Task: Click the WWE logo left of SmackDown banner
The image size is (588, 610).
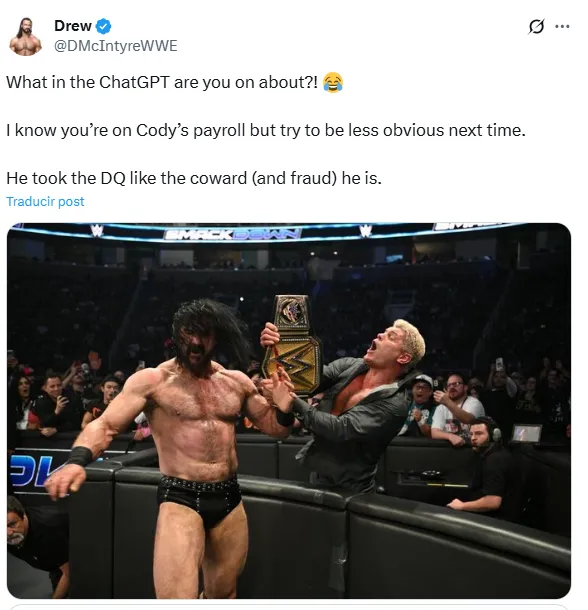Action: click(x=97, y=230)
